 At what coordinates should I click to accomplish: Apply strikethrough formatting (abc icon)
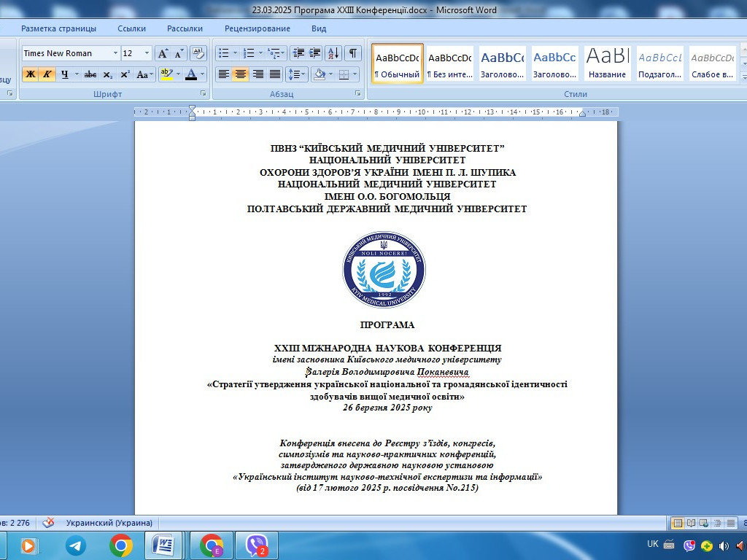(x=90, y=74)
